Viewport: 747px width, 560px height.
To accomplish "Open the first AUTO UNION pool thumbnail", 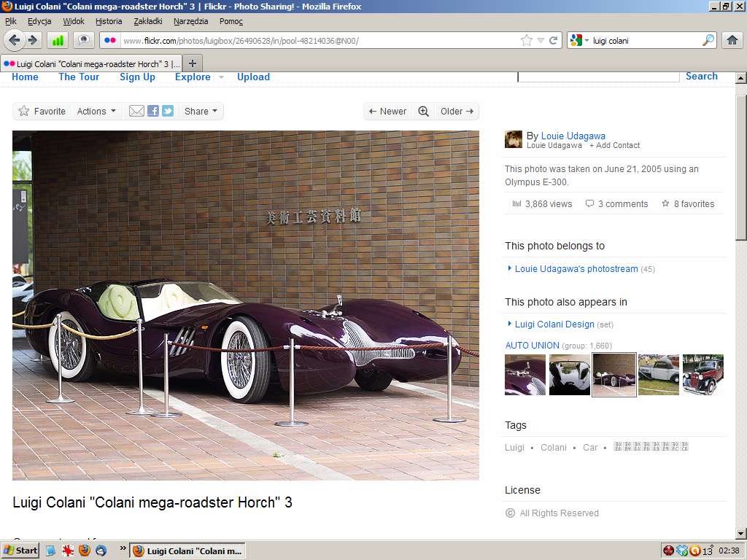I will point(525,375).
